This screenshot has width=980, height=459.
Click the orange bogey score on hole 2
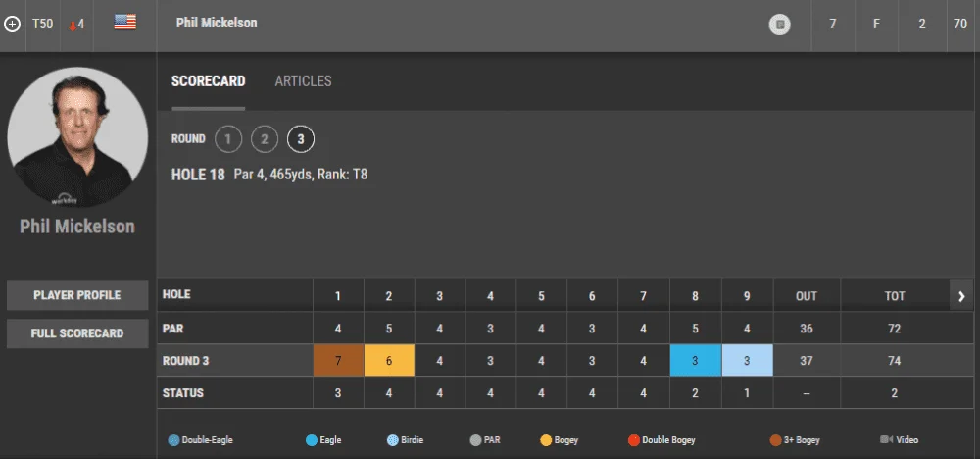coord(389,360)
